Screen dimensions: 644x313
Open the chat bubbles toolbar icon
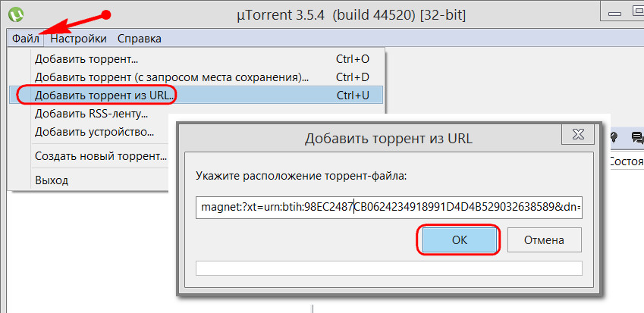pyautogui.click(x=638, y=137)
